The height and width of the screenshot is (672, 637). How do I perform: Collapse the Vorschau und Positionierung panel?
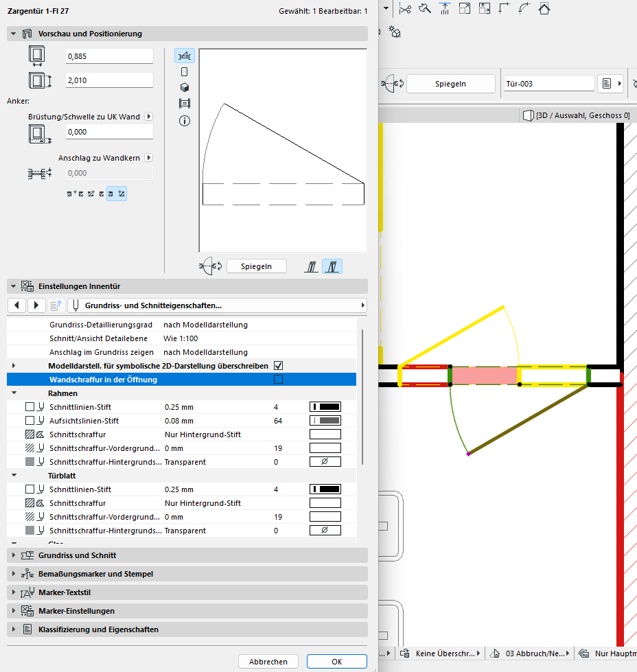click(14, 34)
